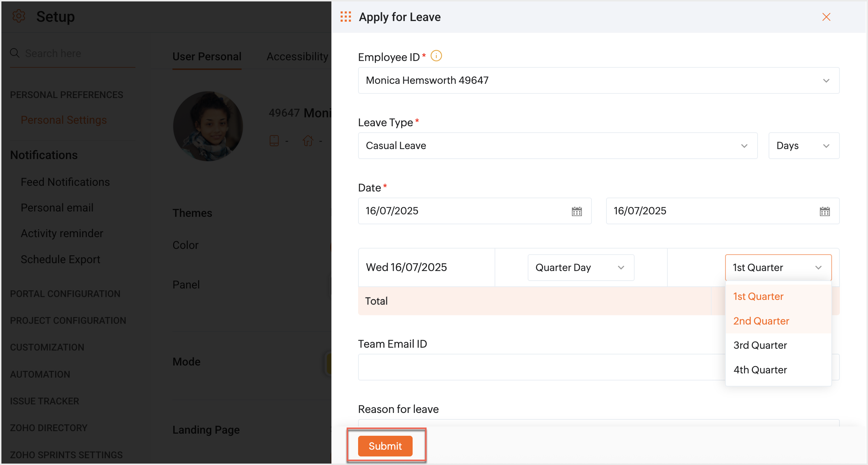Screen dimensions: 868x465
Task: Expand the Employee ID dropdown
Action: [826, 81]
